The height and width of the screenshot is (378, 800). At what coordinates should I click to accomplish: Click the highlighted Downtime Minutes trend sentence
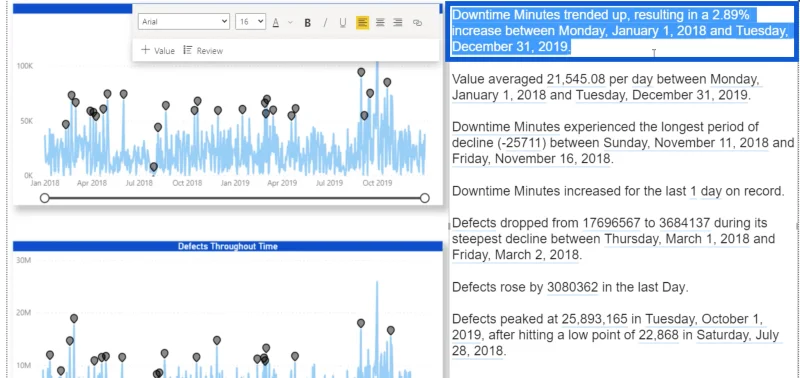click(621, 31)
